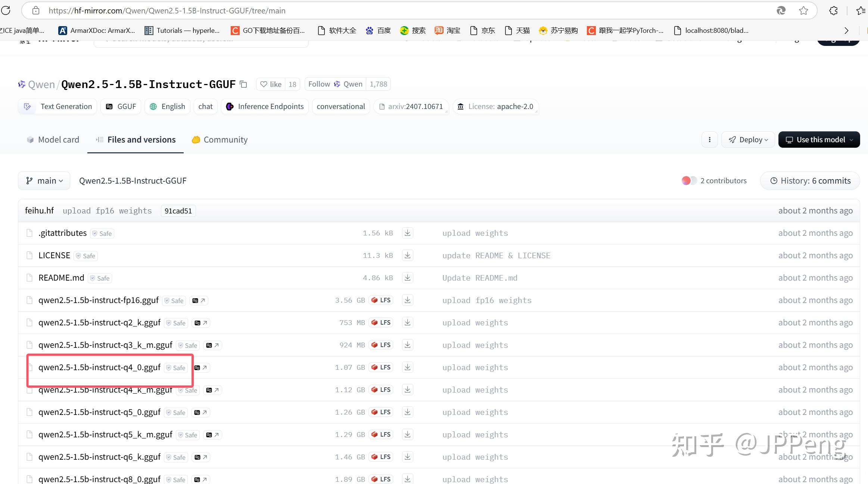The height and width of the screenshot is (484, 868).
Task: Follow the Qwen organization
Action: click(319, 84)
